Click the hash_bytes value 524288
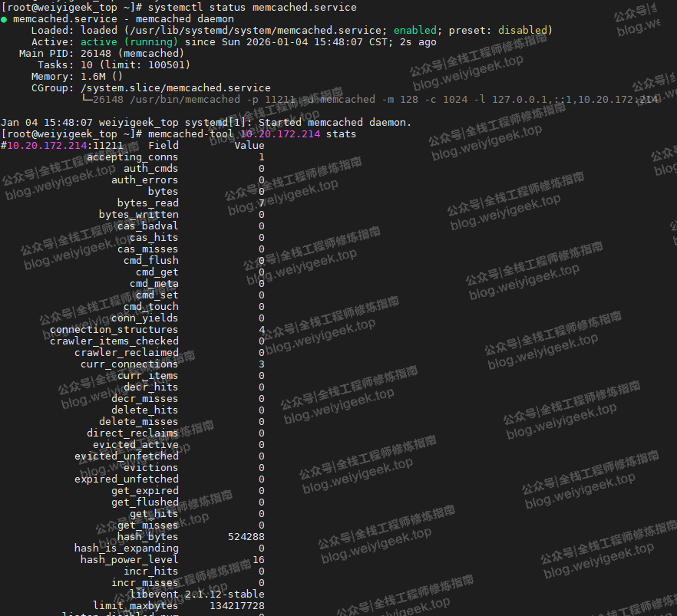Image resolution: width=677 pixels, height=616 pixels. point(246,537)
